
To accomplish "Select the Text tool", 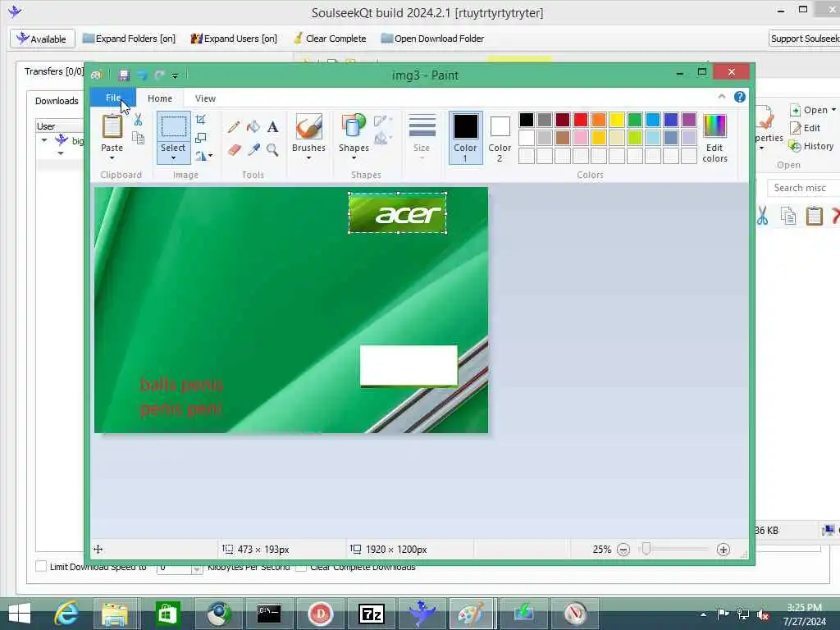I will click(x=272, y=126).
